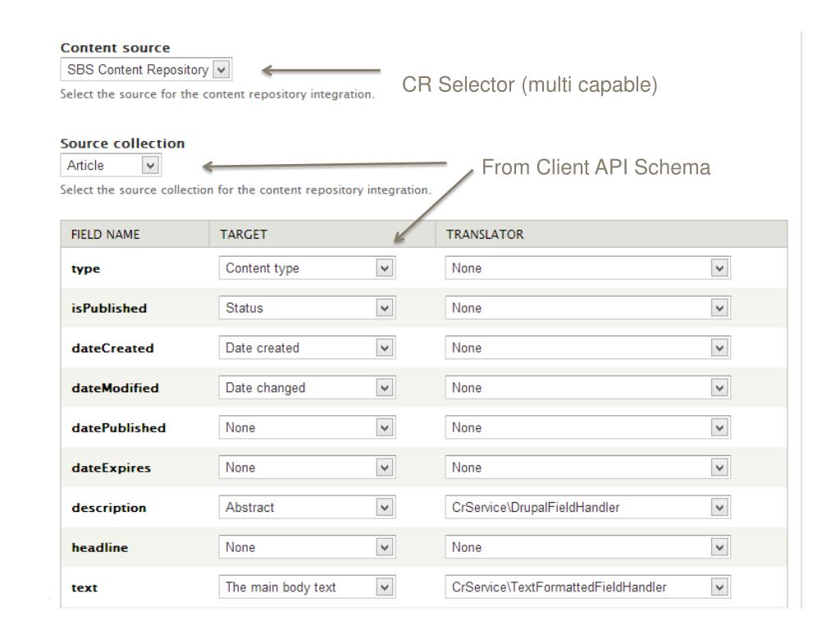Viewport: 840px width, 630px height.
Task: Open text target 'The main body text' dropdown
Action: (x=307, y=587)
